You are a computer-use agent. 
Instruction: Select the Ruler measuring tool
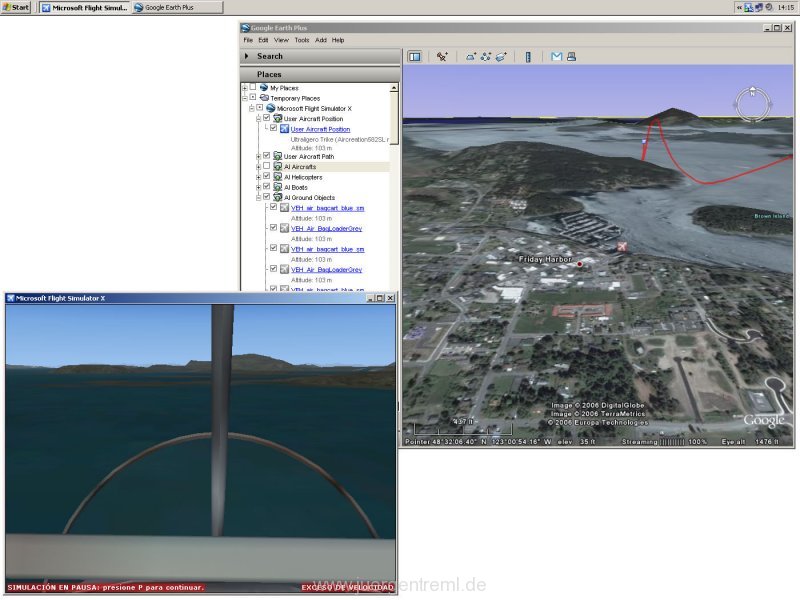[528, 57]
